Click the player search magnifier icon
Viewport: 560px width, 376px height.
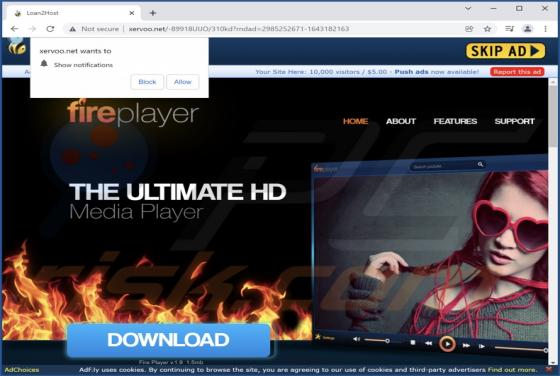[x=480, y=164]
